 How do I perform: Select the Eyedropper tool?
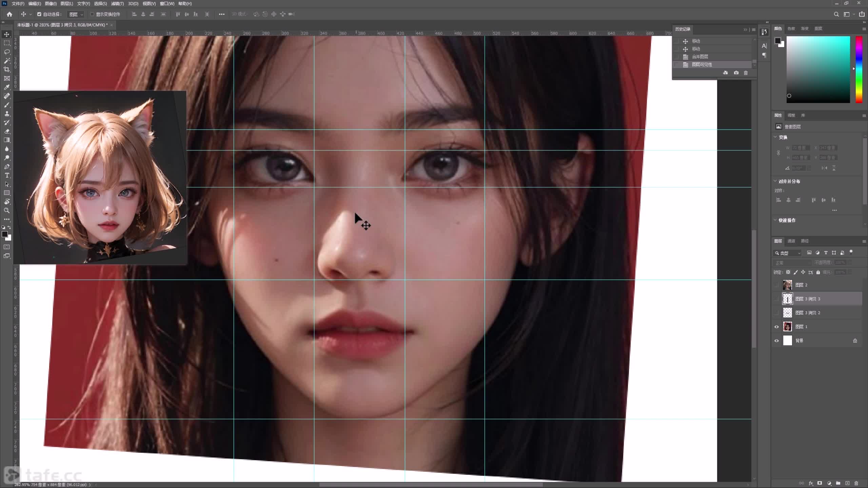[x=7, y=87]
